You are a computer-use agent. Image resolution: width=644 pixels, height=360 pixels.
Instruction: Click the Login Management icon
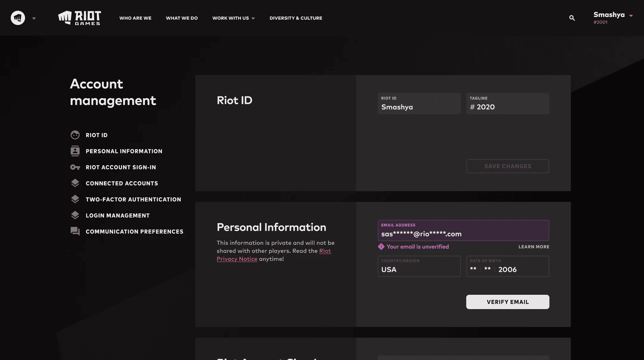75,215
